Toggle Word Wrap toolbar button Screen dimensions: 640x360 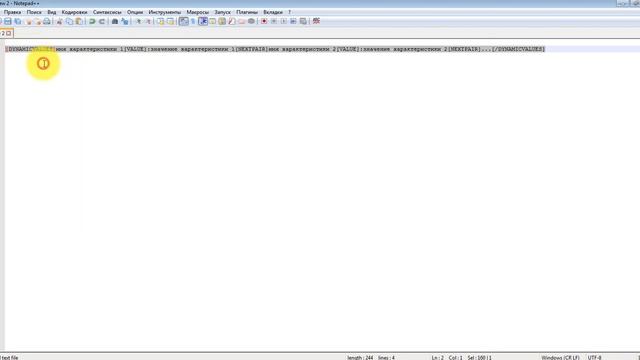click(184, 21)
